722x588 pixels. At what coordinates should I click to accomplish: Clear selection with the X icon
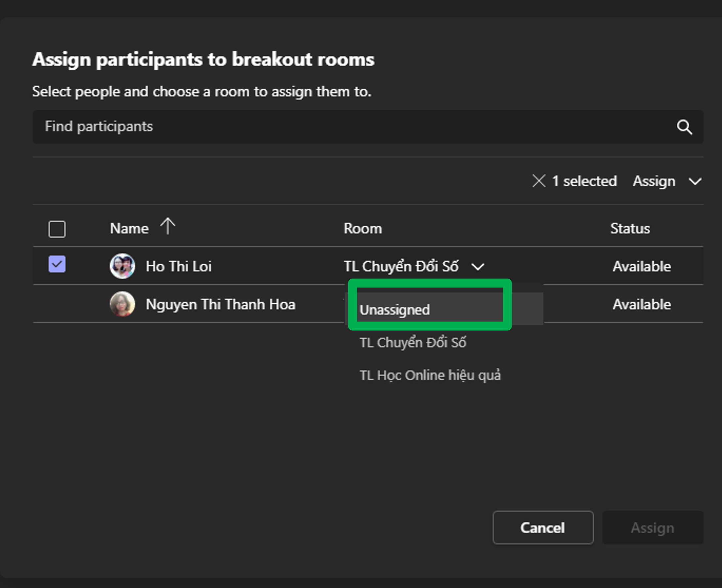[x=538, y=181]
